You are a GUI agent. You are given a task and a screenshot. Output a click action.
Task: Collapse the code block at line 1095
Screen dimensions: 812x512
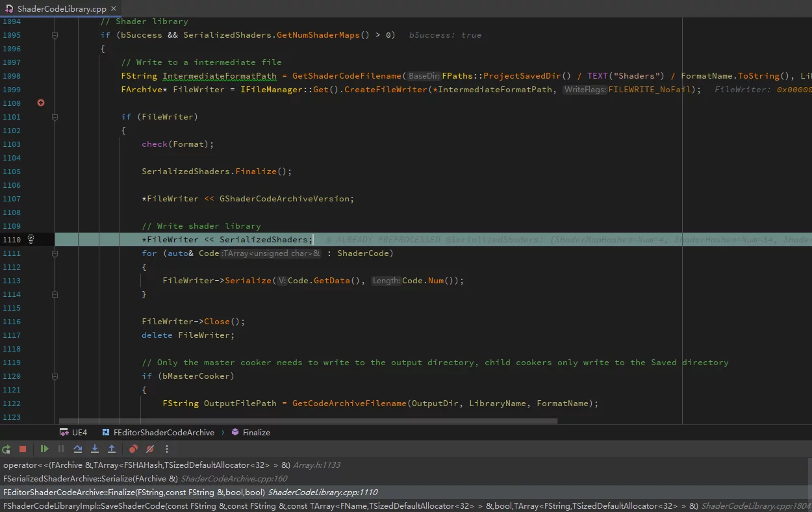pyautogui.click(x=55, y=35)
